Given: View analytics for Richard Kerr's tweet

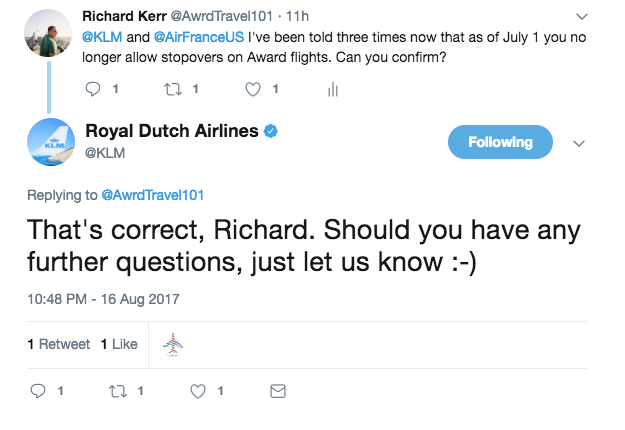Looking at the screenshot, I should pyautogui.click(x=332, y=89).
